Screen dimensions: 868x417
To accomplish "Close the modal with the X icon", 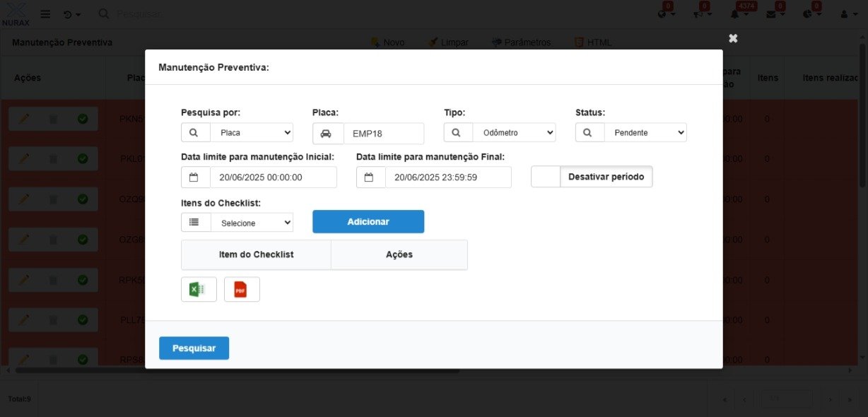I will 733,38.
